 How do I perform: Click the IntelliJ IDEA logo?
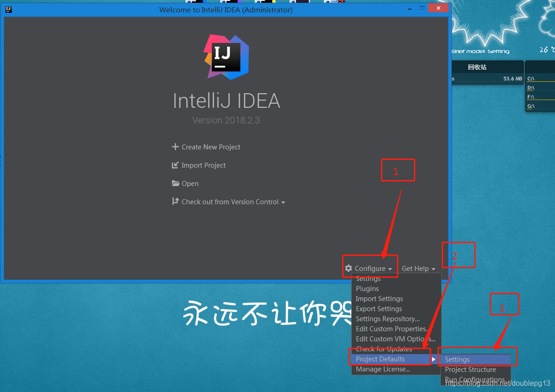coord(226,57)
